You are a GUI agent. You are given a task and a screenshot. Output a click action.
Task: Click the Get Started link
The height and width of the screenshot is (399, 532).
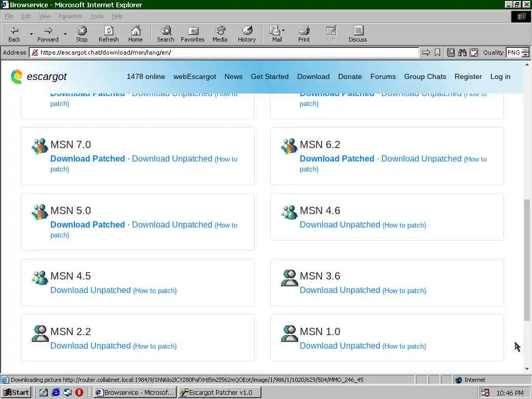pos(270,77)
